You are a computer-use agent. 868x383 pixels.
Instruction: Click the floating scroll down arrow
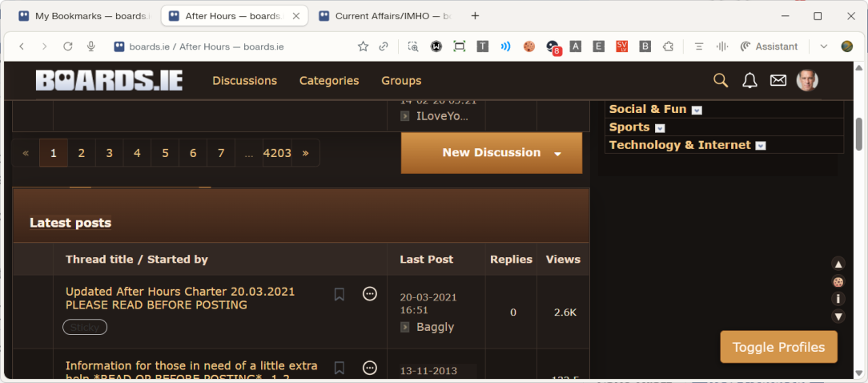point(838,316)
